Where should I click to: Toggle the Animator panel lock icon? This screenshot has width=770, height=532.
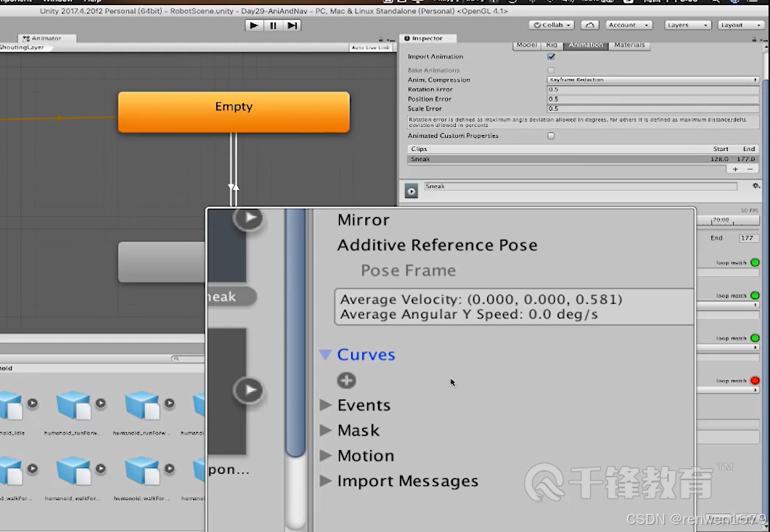pyautogui.click(x=380, y=38)
